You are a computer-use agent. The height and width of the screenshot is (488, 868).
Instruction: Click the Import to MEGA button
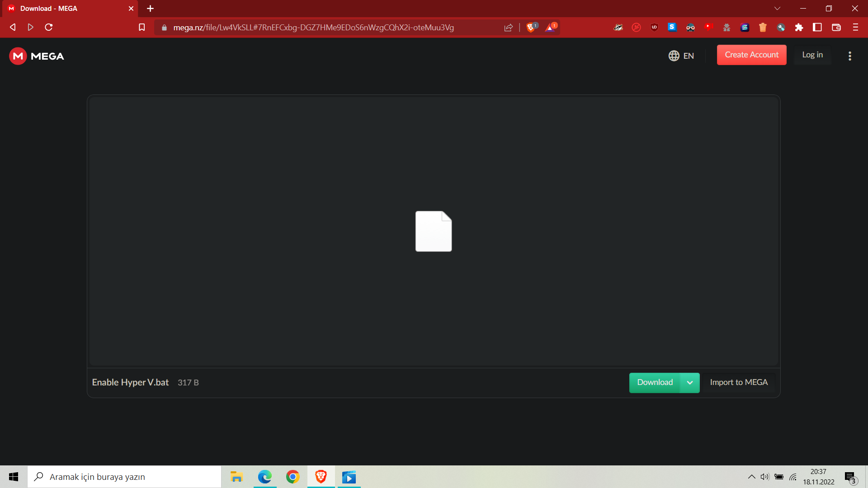(739, 383)
